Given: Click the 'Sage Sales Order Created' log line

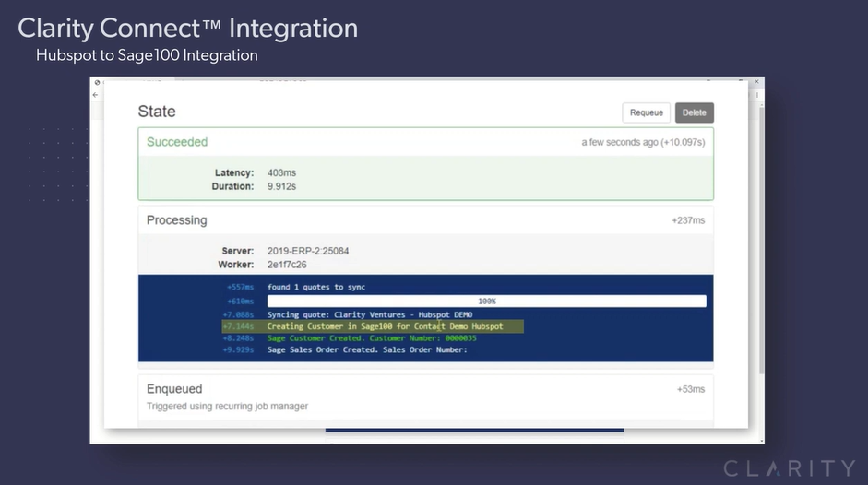Looking at the screenshot, I should tap(367, 349).
